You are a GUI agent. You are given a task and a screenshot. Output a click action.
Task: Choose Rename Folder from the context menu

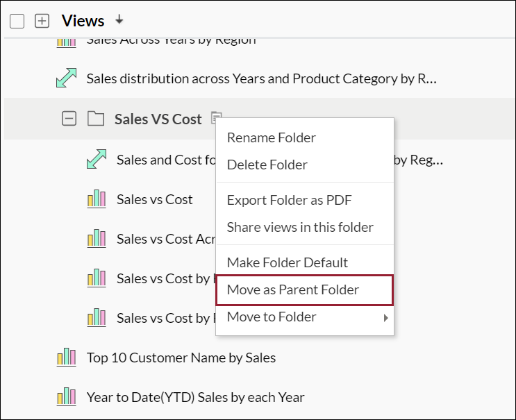click(272, 137)
